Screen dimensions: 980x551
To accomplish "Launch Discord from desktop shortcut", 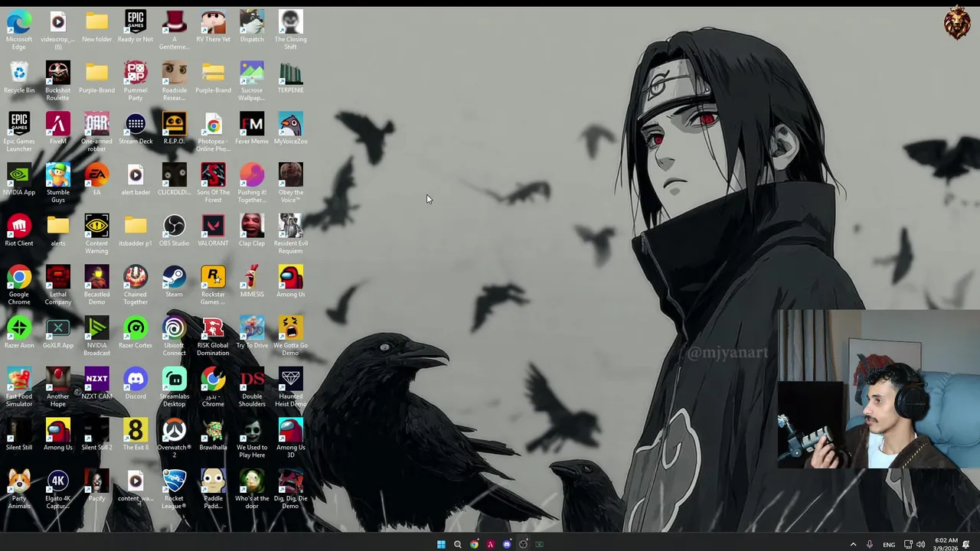I will [136, 383].
